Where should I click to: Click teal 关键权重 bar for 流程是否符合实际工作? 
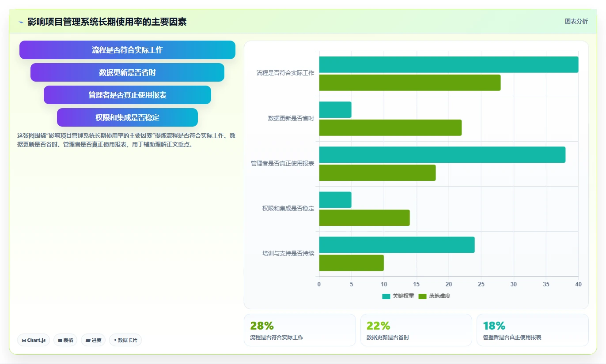click(x=449, y=64)
